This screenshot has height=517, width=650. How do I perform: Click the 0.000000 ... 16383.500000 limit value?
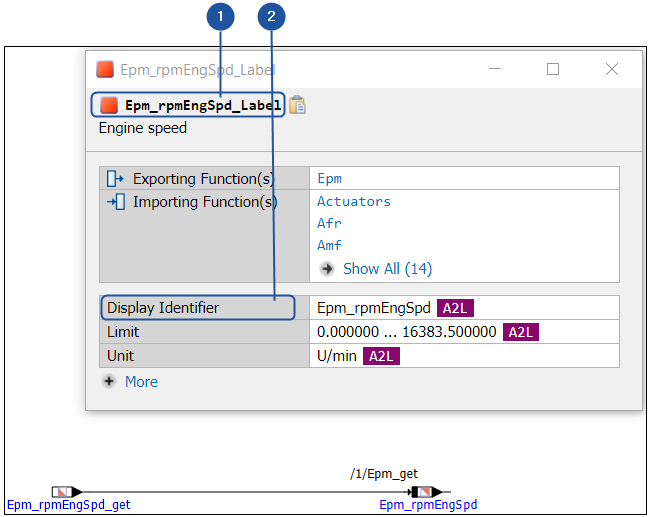[x=406, y=332]
